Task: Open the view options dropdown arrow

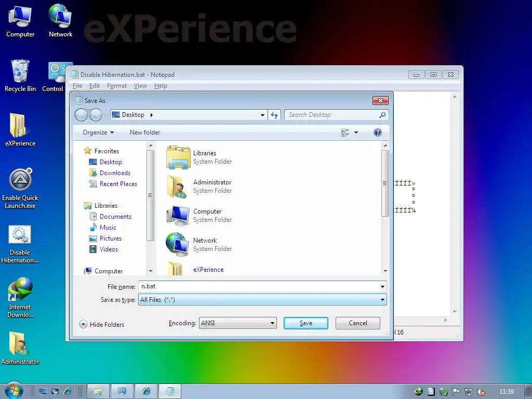Action: point(356,132)
